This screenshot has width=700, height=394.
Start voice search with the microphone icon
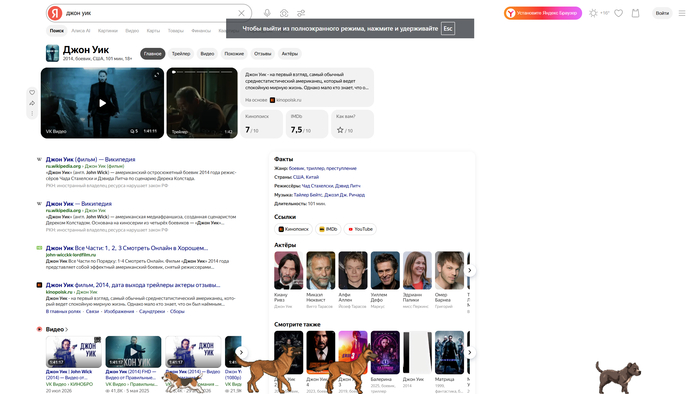[267, 13]
